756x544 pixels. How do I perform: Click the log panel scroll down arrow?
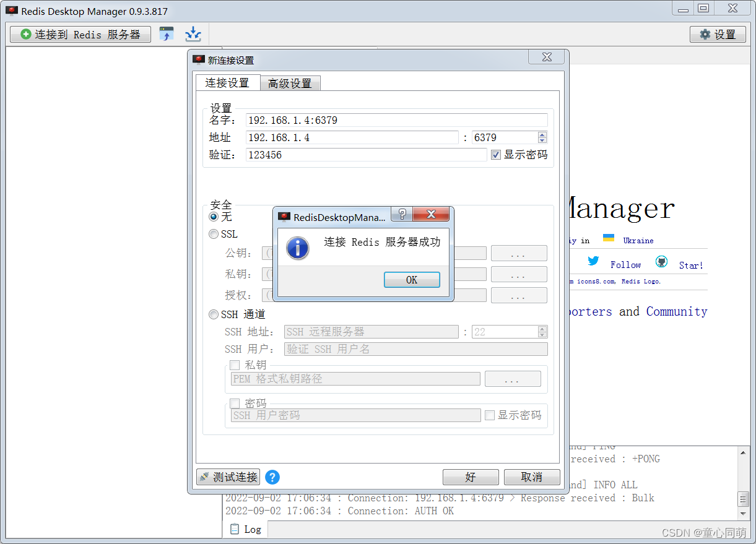pos(744,514)
